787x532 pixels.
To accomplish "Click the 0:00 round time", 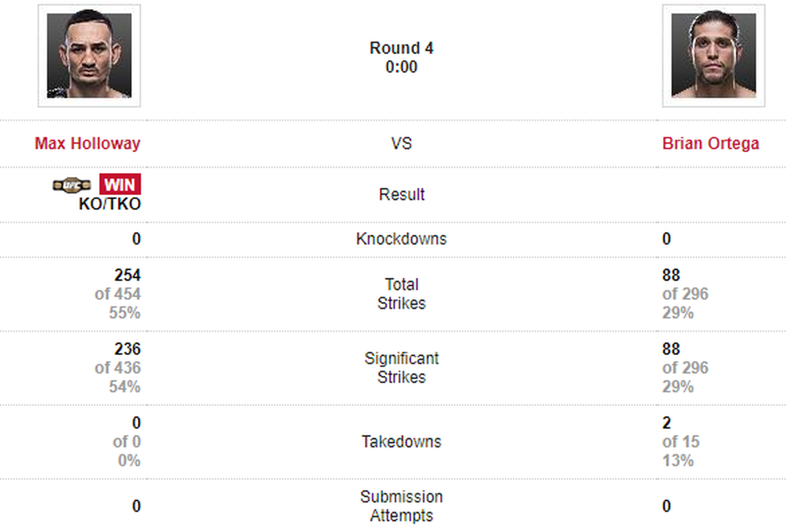I will [402, 67].
